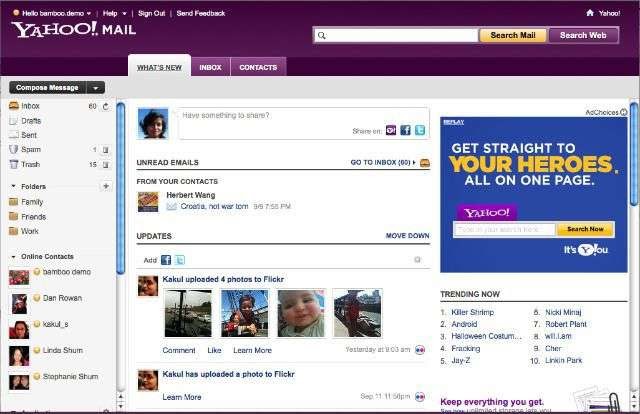The height and width of the screenshot is (414, 640).
Task: Click the Yahoo home icon
Action: 589,13
